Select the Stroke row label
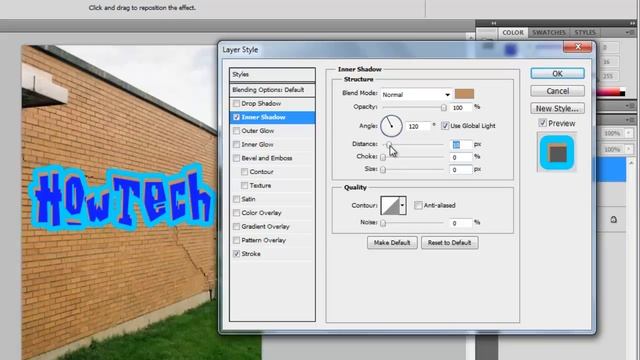 251,254
